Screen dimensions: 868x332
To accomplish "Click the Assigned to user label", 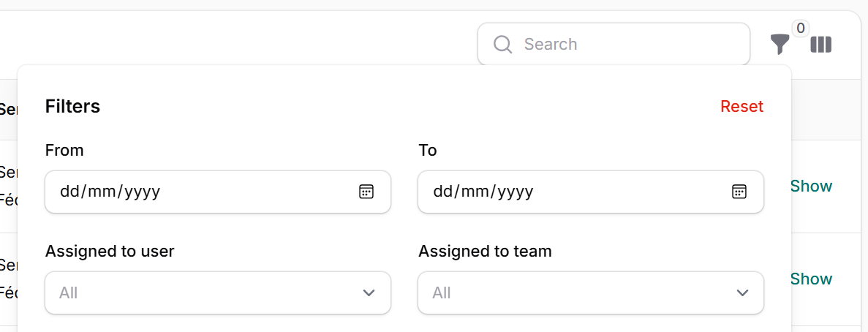I will coord(110,252).
